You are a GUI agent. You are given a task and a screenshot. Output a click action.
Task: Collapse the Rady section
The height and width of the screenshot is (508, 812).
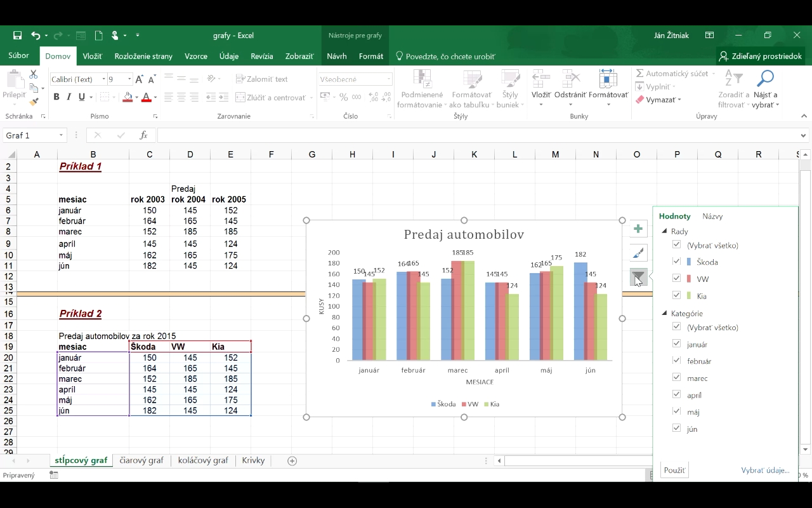664,231
